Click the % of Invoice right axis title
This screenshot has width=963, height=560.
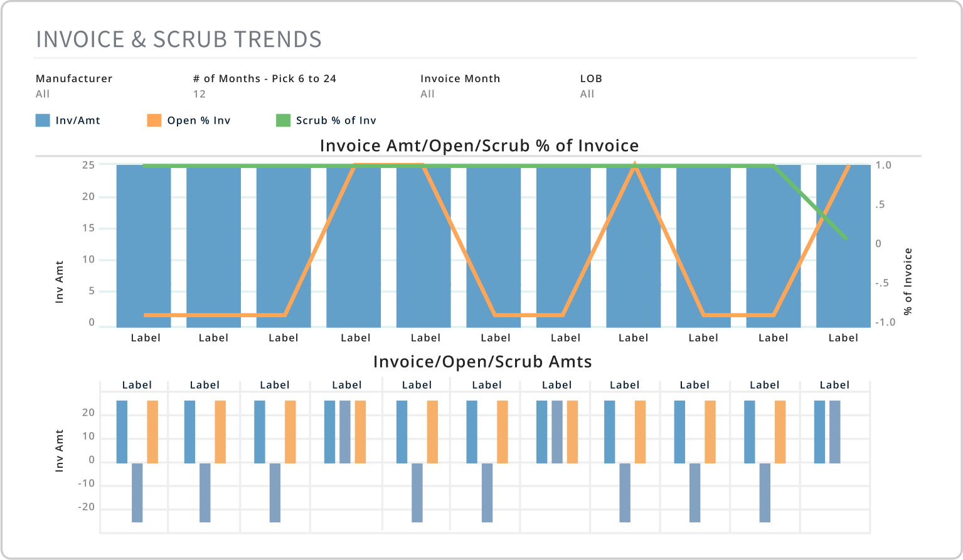coord(908,282)
